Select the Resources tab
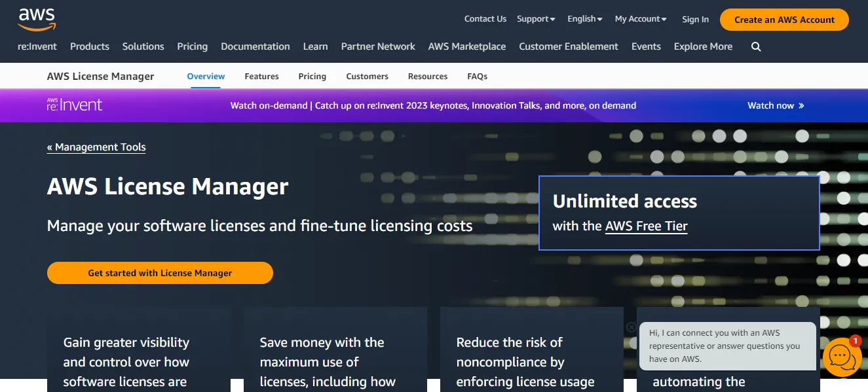 click(x=428, y=77)
